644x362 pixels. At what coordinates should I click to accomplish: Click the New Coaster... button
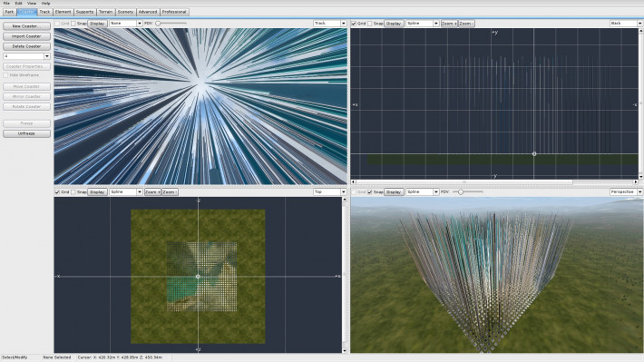coord(26,26)
